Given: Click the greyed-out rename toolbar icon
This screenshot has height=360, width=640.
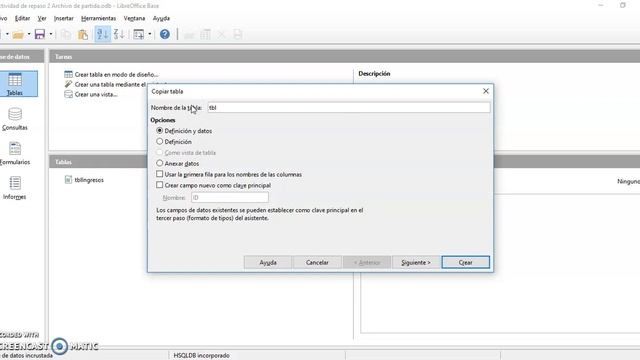Looking at the screenshot, I should [x=238, y=34].
